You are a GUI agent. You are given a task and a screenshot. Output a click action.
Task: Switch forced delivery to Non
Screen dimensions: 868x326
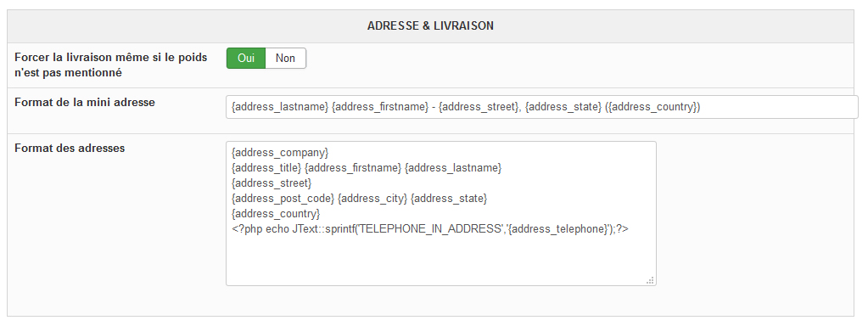coord(286,58)
